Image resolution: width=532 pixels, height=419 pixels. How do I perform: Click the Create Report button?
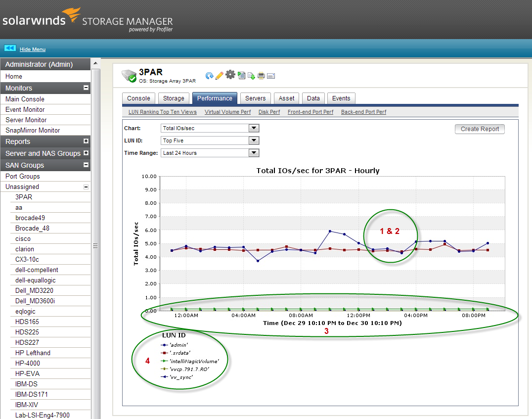pos(480,129)
